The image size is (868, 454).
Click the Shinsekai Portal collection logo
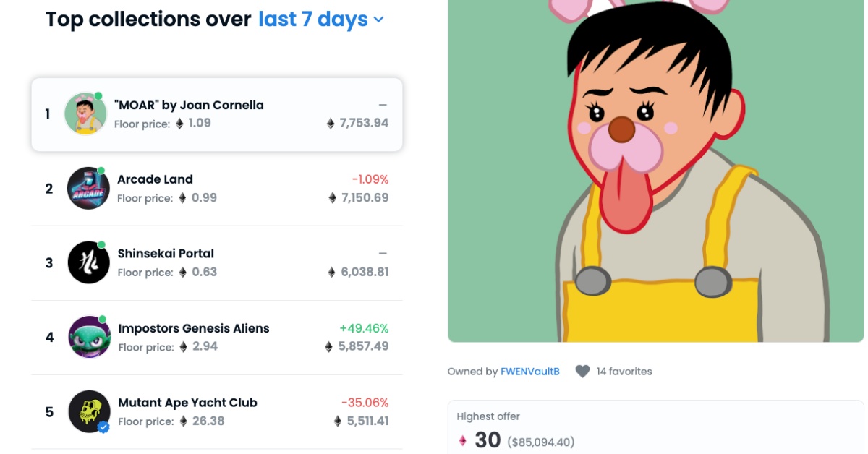88,262
